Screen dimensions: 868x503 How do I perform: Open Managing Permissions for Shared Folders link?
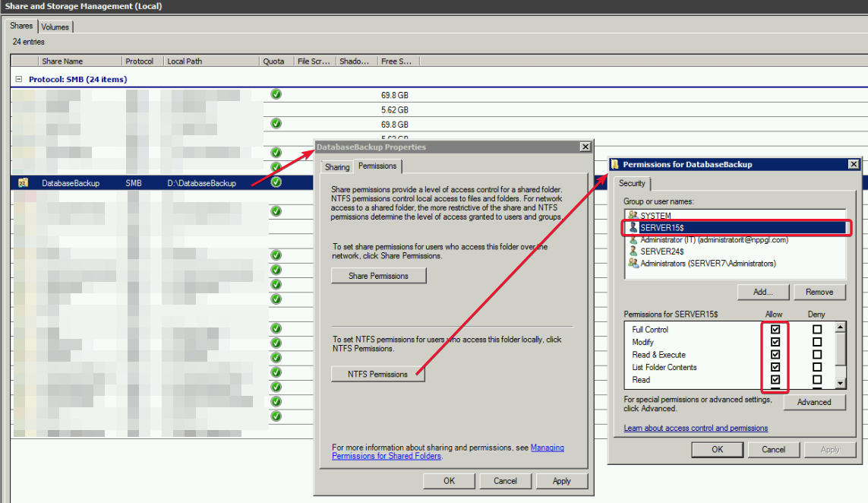448,451
